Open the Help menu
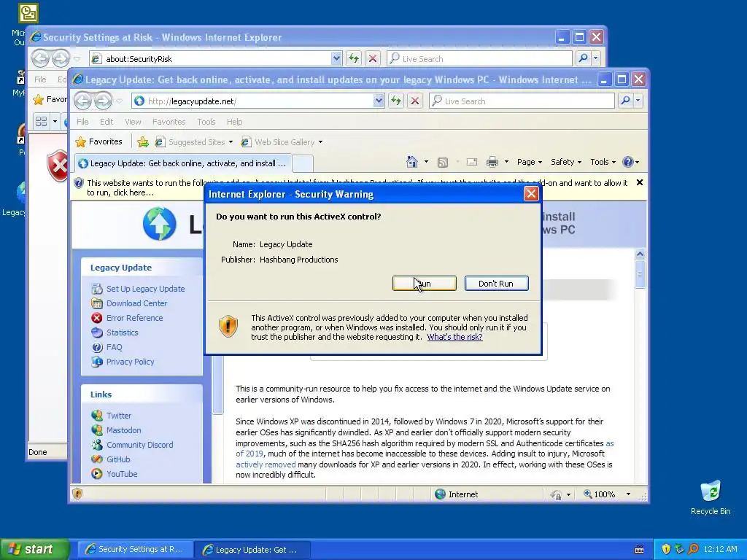The width and height of the screenshot is (747, 560). click(234, 122)
